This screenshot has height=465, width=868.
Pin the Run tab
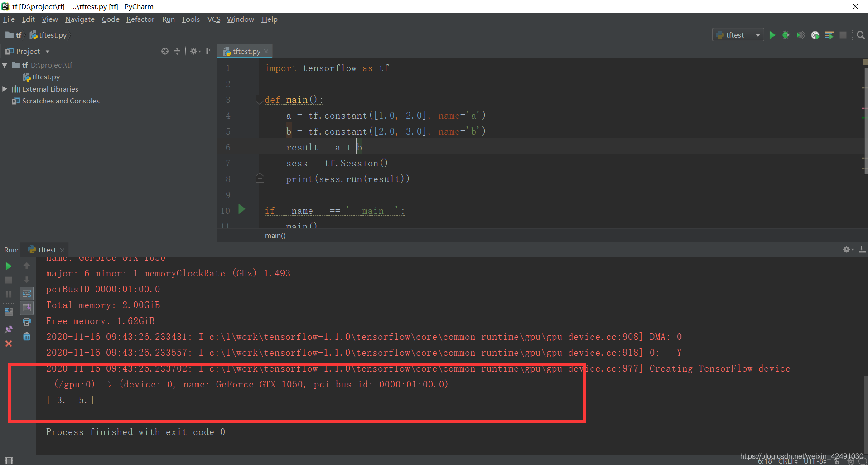click(9, 329)
